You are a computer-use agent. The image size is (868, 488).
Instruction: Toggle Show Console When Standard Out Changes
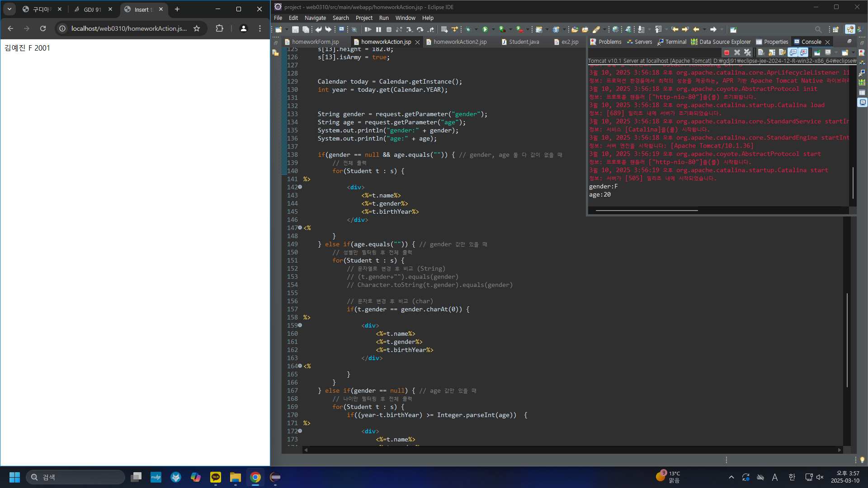[x=793, y=52]
